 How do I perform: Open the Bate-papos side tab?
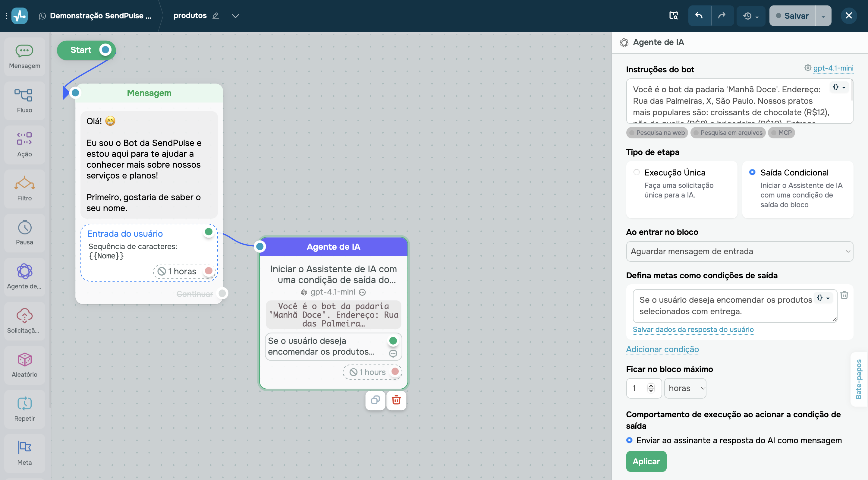pyautogui.click(x=859, y=379)
